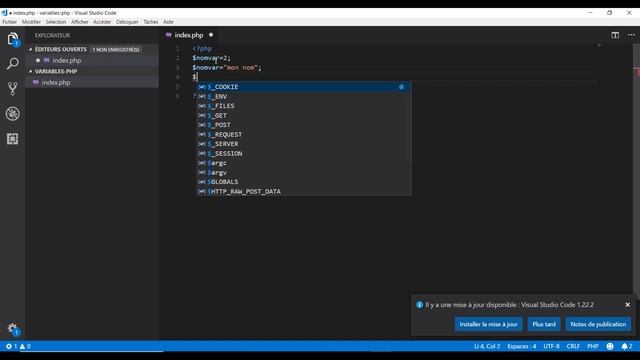
Task: Open notifications bell in status bar
Action: tap(627, 346)
